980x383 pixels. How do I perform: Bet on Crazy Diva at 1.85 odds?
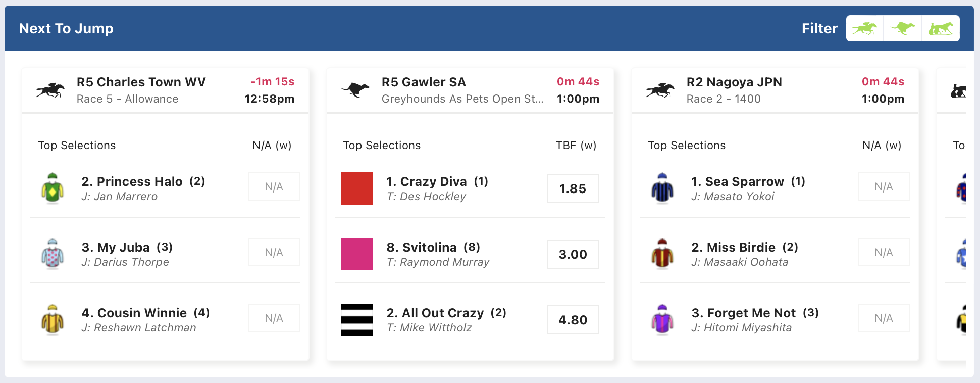[x=573, y=188]
